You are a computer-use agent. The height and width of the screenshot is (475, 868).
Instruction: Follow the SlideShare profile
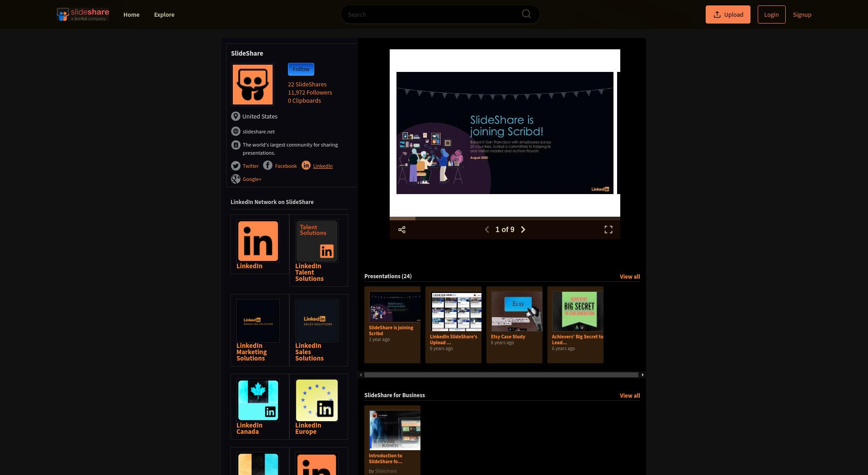point(301,69)
